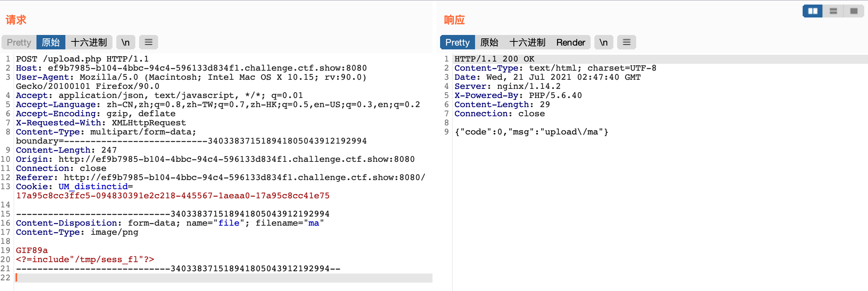Screen dimensions: 868x291
Task: Click the Accept-Encoding header line
Action: pos(96,114)
